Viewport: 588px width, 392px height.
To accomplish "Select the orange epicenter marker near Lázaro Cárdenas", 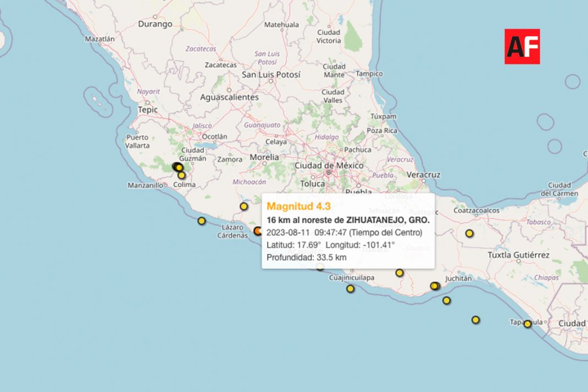I will click(258, 231).
